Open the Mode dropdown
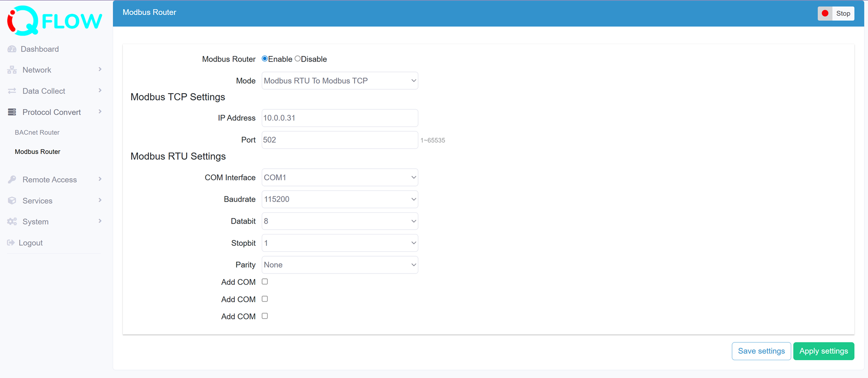The height and width of the screenshot is (378, 868). point(340,81)
